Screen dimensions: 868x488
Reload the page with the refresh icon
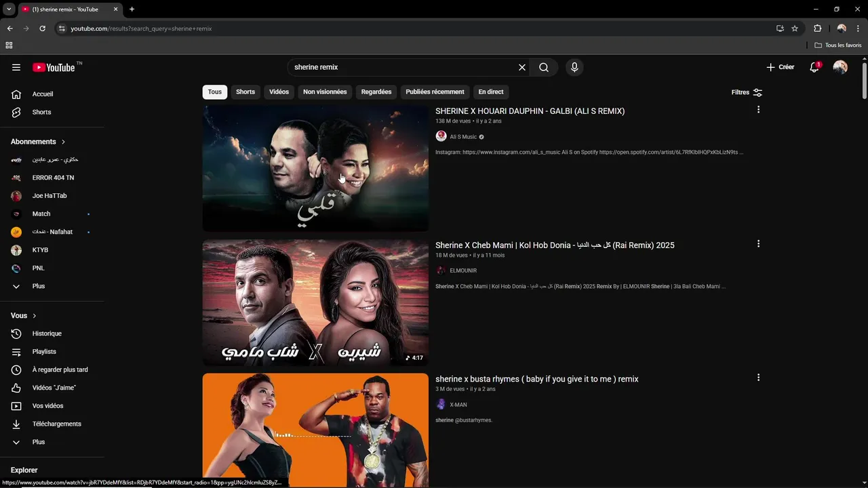coord(42,28)
